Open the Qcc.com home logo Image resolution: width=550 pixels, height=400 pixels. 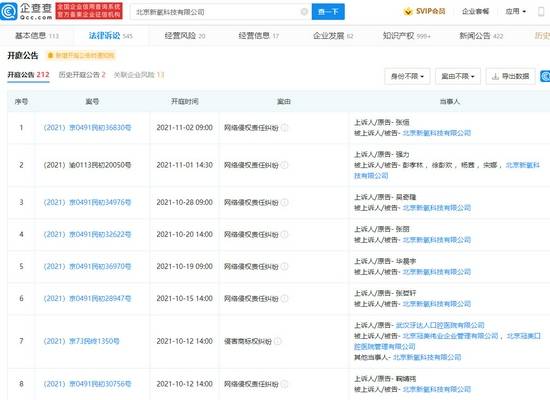(x=26, y=11)
